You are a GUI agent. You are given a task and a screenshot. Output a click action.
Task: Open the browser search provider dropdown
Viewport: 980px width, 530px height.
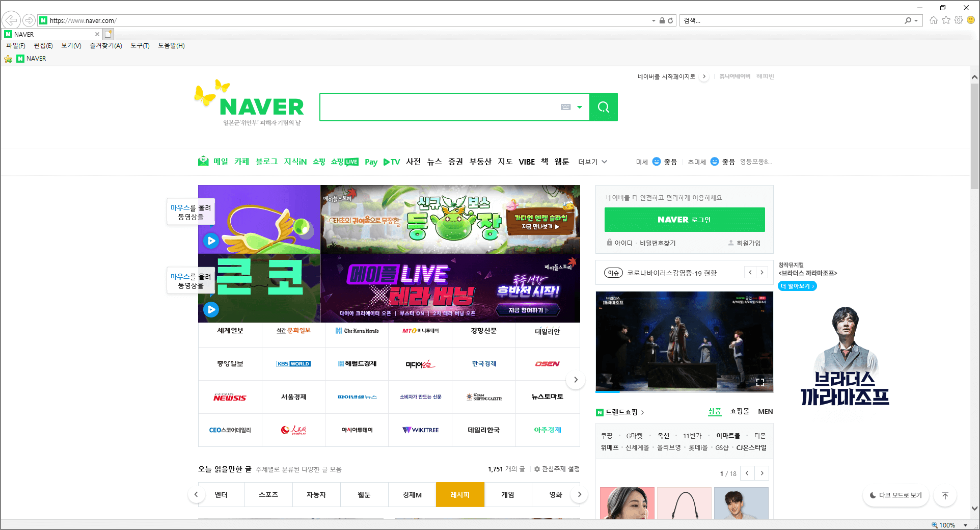(916, 21)
